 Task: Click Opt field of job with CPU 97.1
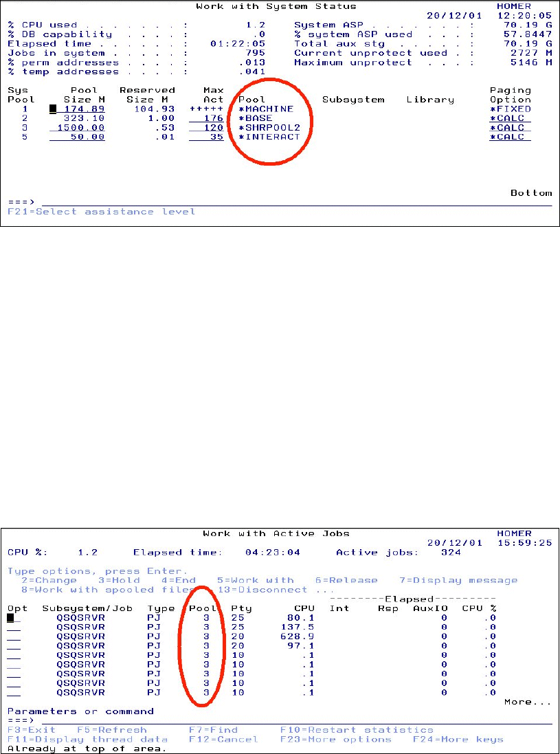point(14,646)
